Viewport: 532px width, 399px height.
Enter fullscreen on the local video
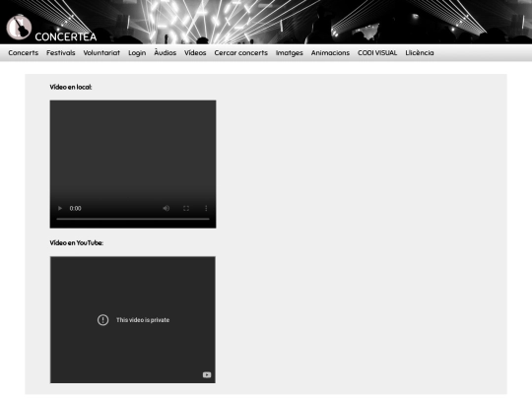coord(186,208)
